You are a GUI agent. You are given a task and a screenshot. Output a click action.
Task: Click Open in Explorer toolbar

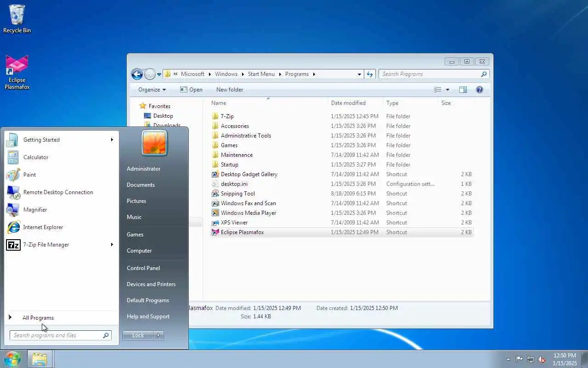pos(191,90)
